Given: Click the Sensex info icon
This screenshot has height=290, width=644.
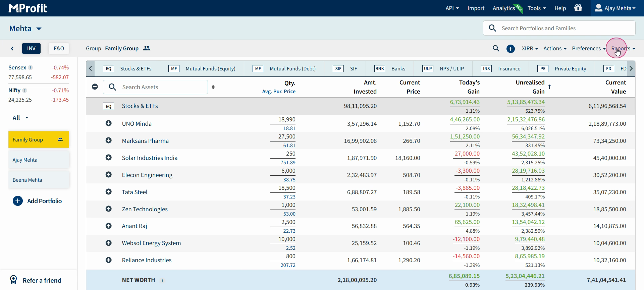Looking at the screenshot, I should click(x=31, y=68).
